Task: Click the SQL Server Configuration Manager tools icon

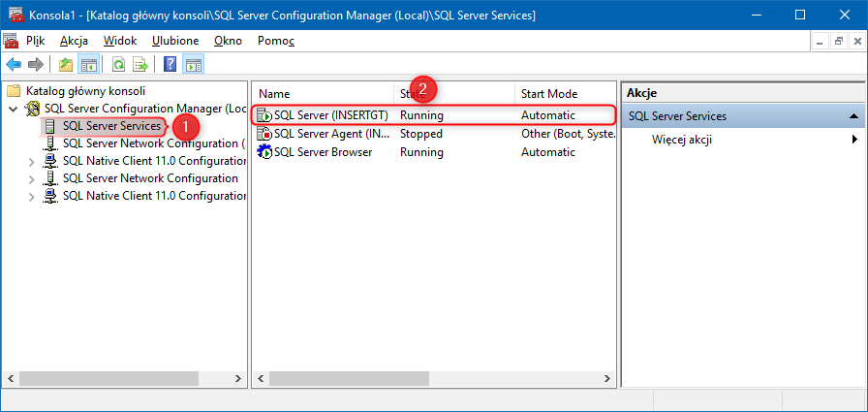Action: click(x=33, y=109)
